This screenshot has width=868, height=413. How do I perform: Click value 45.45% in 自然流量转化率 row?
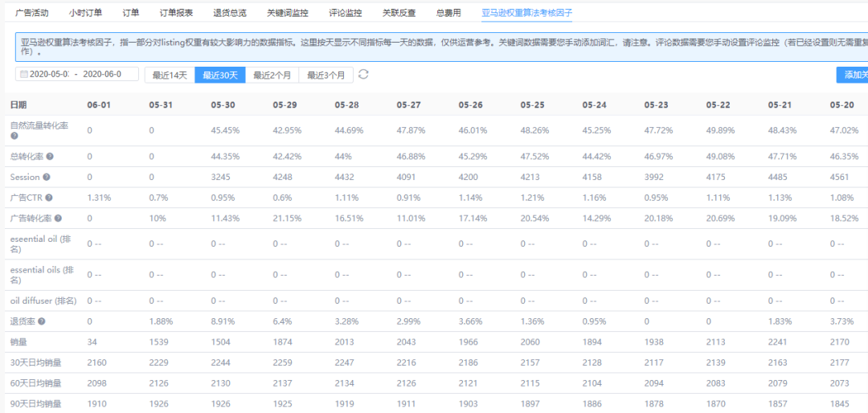pyautogui.click(x=225, y=131)
